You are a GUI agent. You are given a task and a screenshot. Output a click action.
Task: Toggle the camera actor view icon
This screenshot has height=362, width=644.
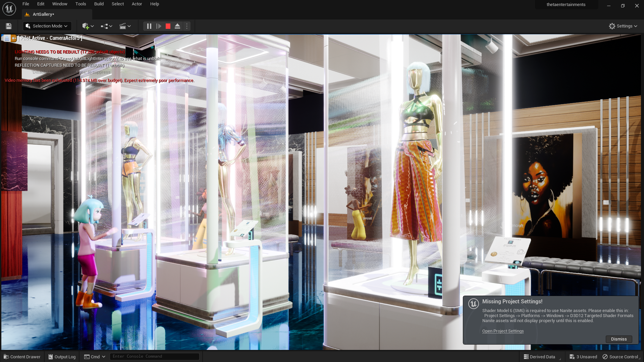13,38
